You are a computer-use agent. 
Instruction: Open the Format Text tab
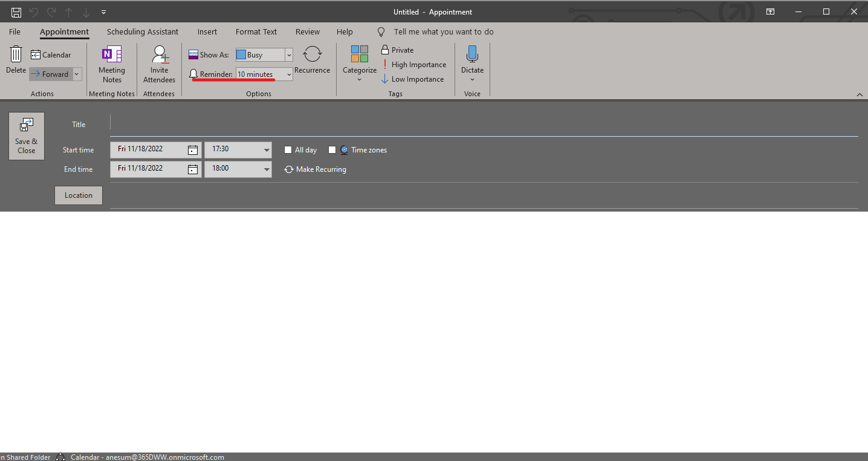pos(256,32)
